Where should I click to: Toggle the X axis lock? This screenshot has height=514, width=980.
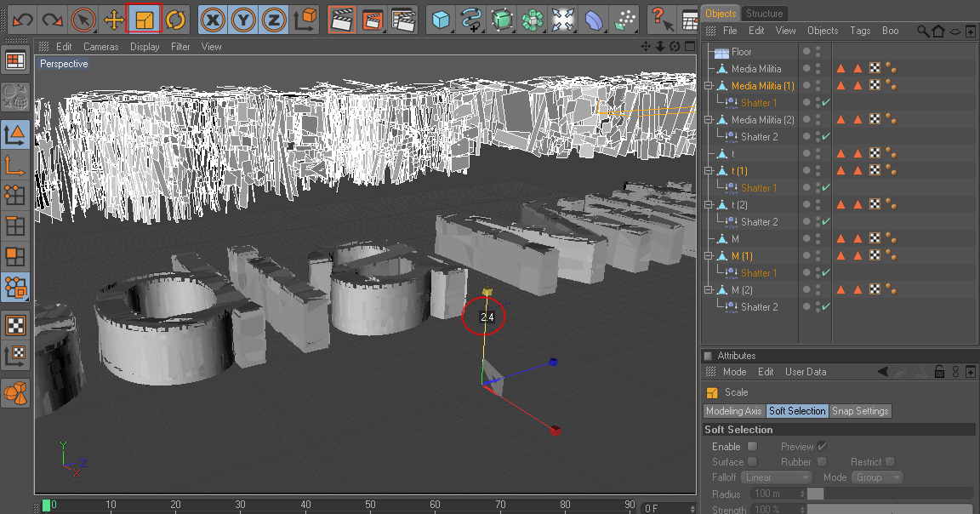click(213, 20)
